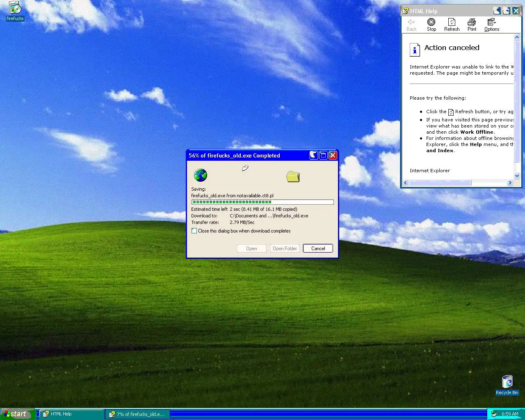This screenshot has width=525, height=420.
Task: Click the 'Transfer rate:' label
Action: pyautogui.click(x=205, y=222)
